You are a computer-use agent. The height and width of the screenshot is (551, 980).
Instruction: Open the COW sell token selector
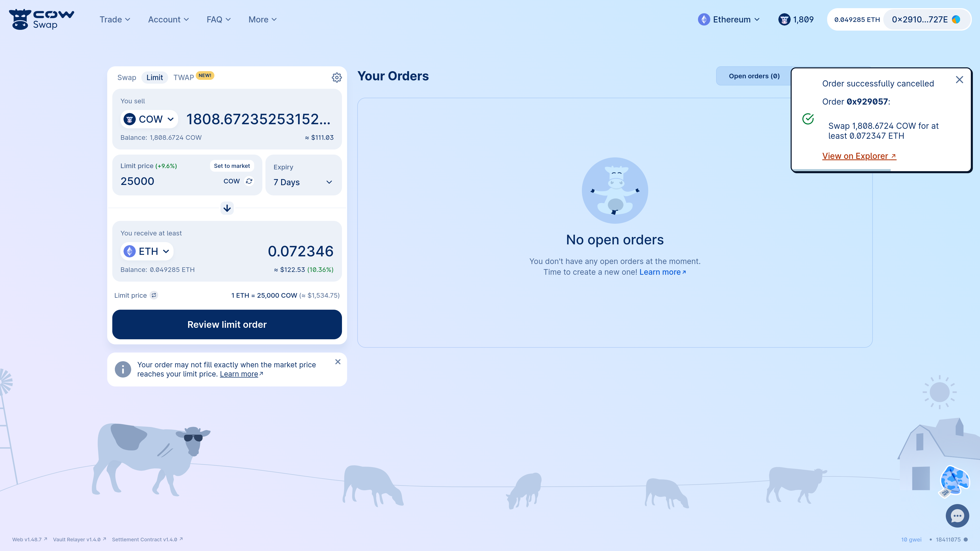pos(149,119)
